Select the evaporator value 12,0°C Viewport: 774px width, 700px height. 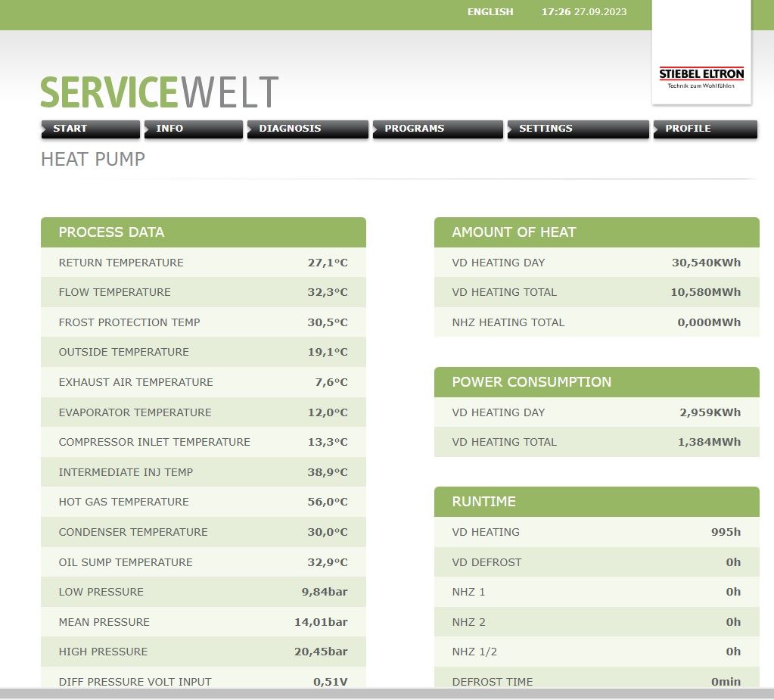click(x=328, y=412)
